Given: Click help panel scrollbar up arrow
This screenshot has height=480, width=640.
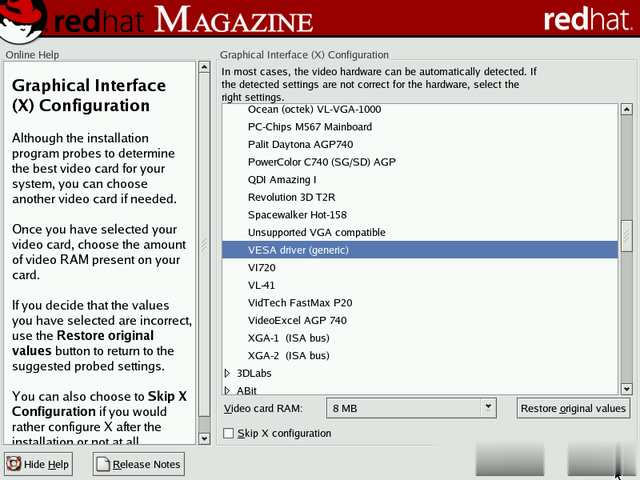Looking at the screenshot, I should coord(204,67).
